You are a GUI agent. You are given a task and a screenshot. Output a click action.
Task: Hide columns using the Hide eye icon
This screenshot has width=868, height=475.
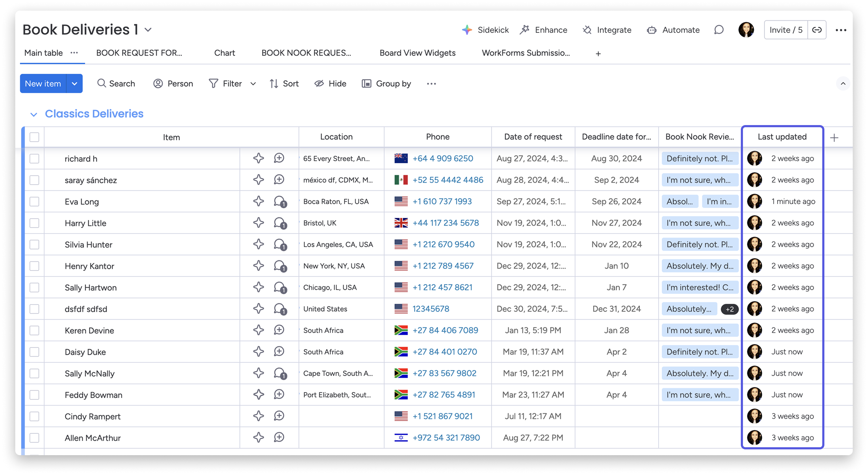[319, 84]
